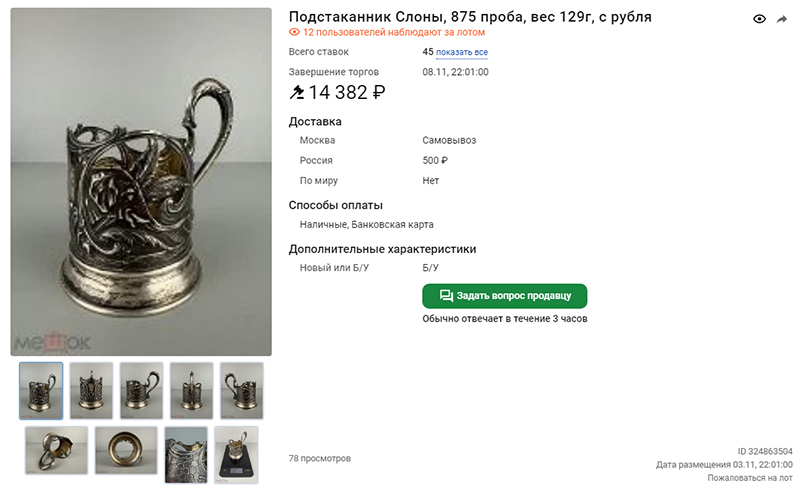Select the second thumbnail showing front view
The image size is (800, 492).
click(x=91, y=391)
